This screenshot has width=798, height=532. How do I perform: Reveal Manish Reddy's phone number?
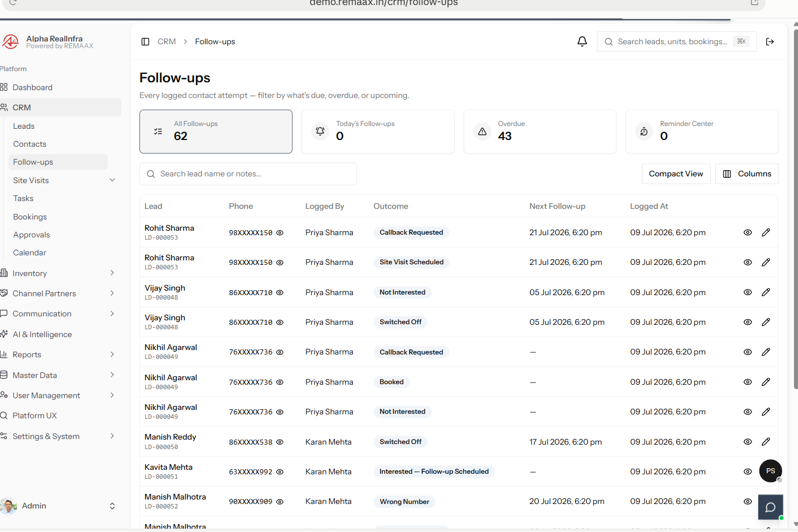click(x=280, y=442)
